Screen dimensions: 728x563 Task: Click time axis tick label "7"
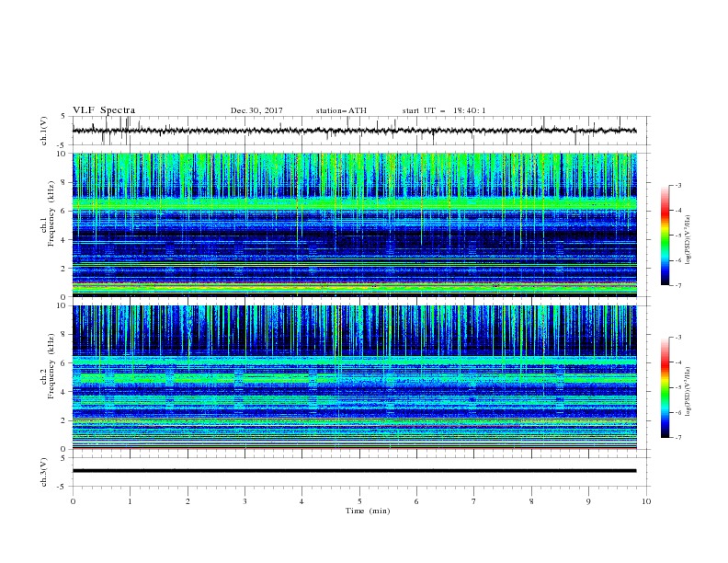pyautogui.click(x=474, y=501)
